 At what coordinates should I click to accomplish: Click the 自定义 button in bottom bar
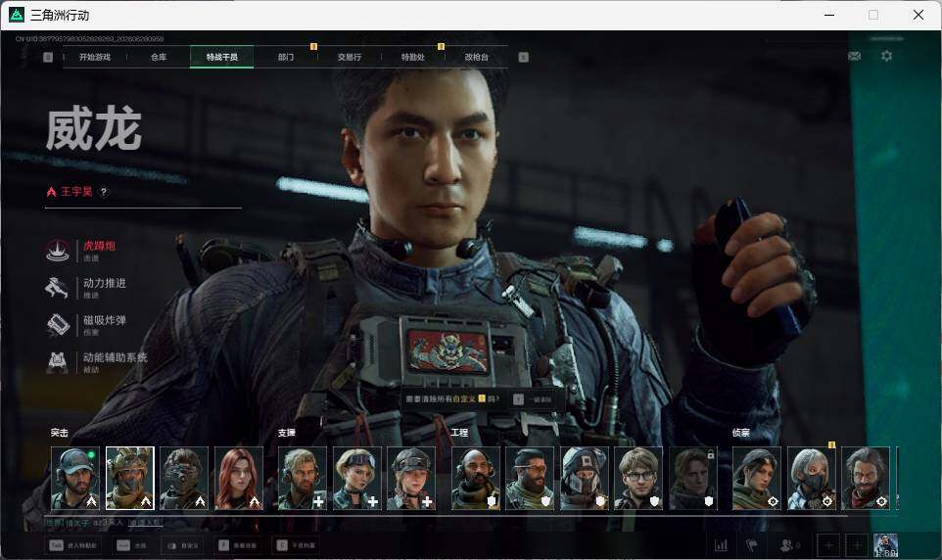point(183,545)
